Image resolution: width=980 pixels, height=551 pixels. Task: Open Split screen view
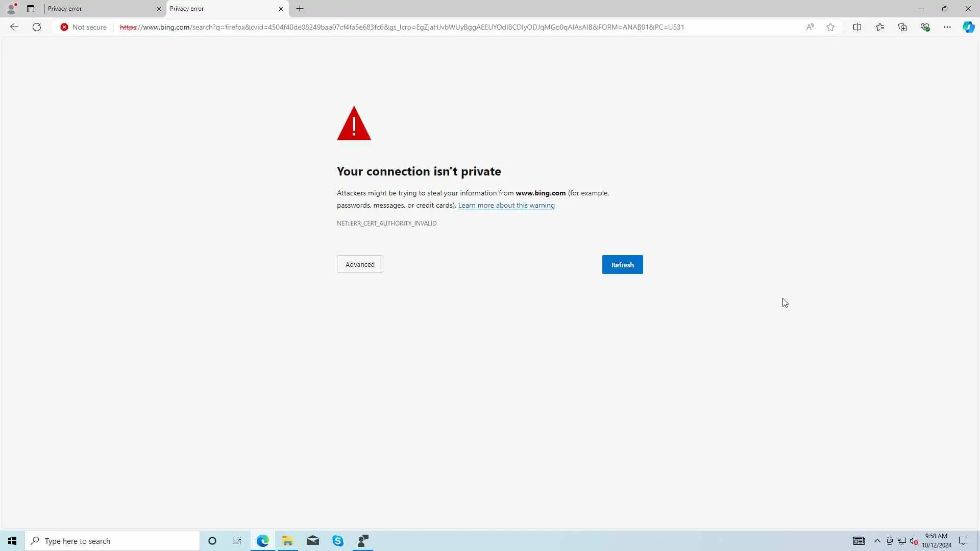coord(857,27)
